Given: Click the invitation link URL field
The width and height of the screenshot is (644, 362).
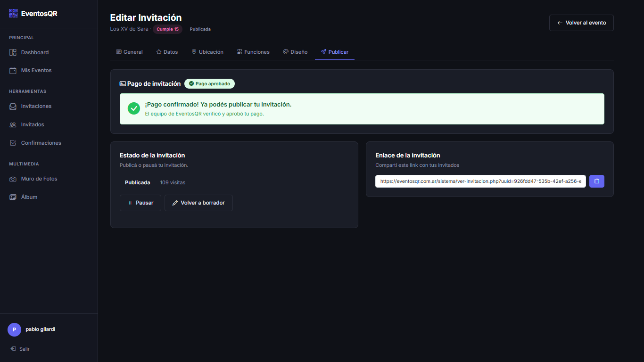Looking at the screenshot, I should click(480, 181).
